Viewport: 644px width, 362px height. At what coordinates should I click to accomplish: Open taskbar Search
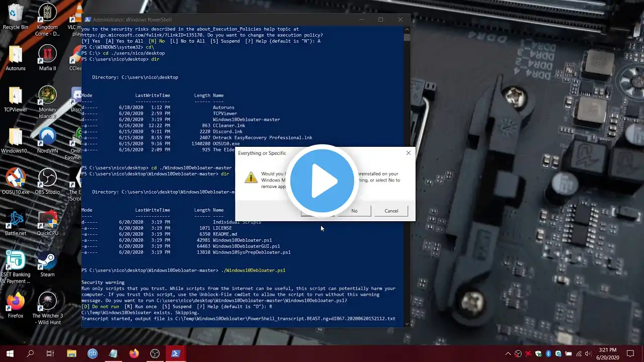30,353
